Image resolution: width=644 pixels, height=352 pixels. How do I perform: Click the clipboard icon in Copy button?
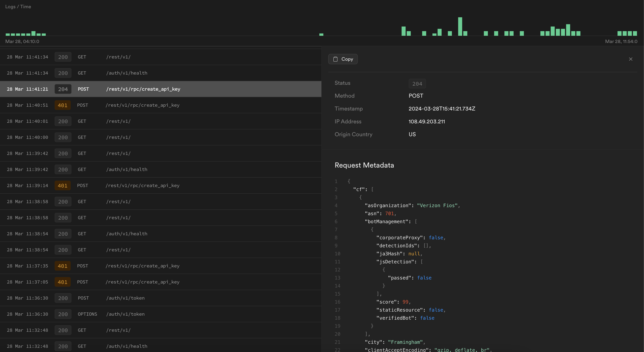(x=335, y=59)
